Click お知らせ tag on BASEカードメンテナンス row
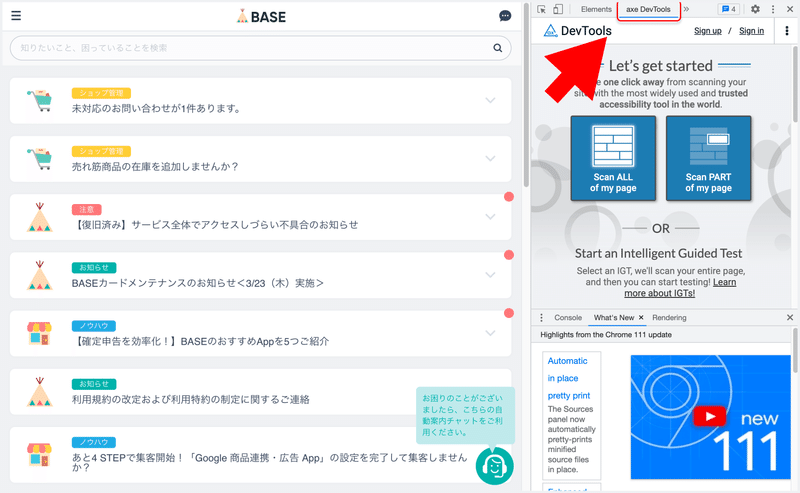 (x=94, y=267)
